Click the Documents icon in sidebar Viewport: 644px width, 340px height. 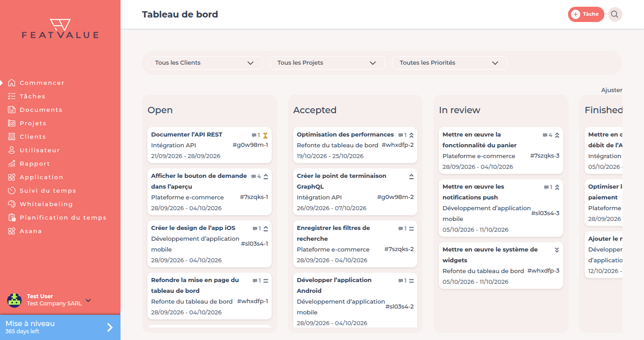pos(12,110)
